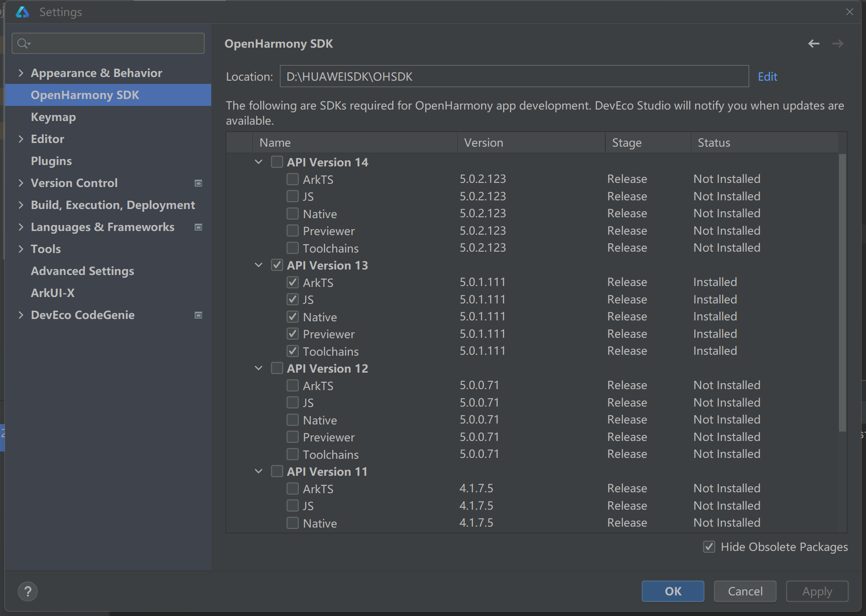Click project-level icon beside Languages & Frameworks
866x616 pixels.
click(198, 227)
